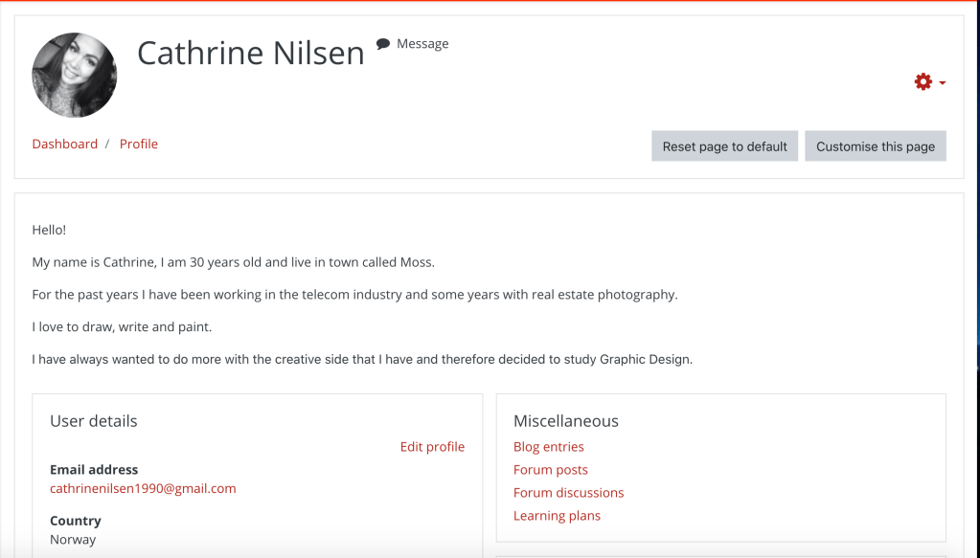The image size is (980, 558).
Task: Click the Customise this page button
Action: tap(875, 146)
